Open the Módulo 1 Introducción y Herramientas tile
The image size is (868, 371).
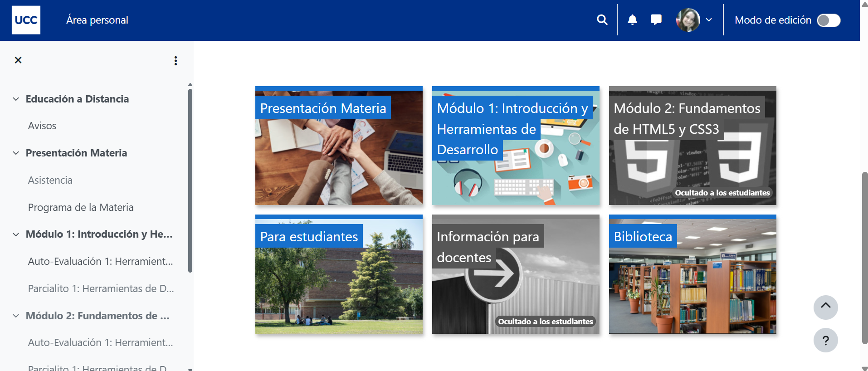click(x=516, y=146)
